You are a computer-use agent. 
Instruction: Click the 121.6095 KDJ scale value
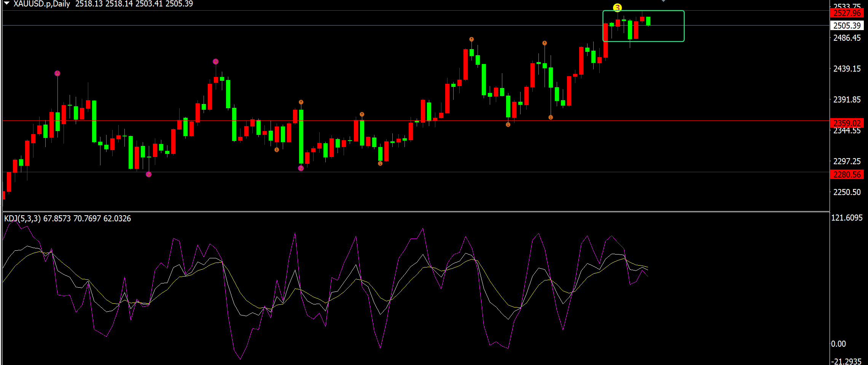(847, 218)
